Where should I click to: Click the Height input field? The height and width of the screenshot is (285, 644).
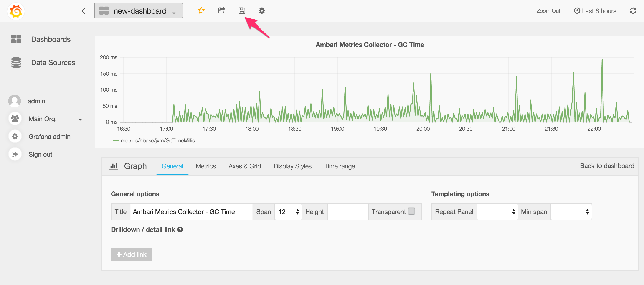pyautogui.click(x=347, y=212)
